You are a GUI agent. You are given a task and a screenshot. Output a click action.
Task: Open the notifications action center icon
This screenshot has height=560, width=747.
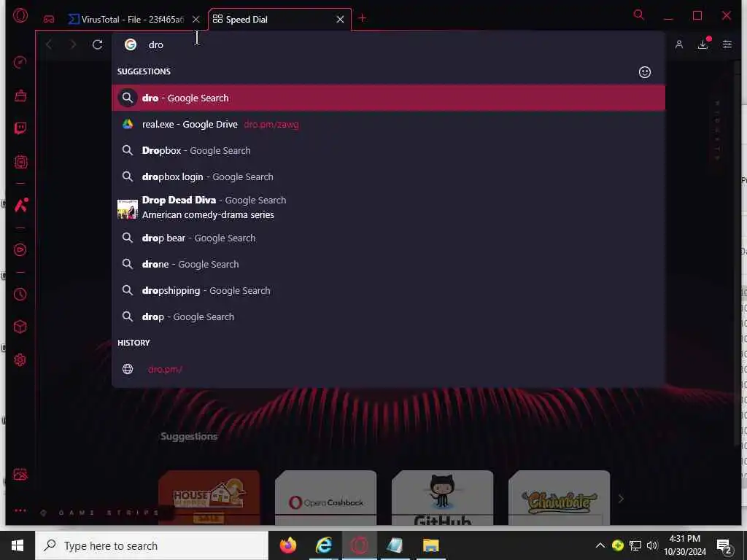pyautogui.click(x=724, y=547)
